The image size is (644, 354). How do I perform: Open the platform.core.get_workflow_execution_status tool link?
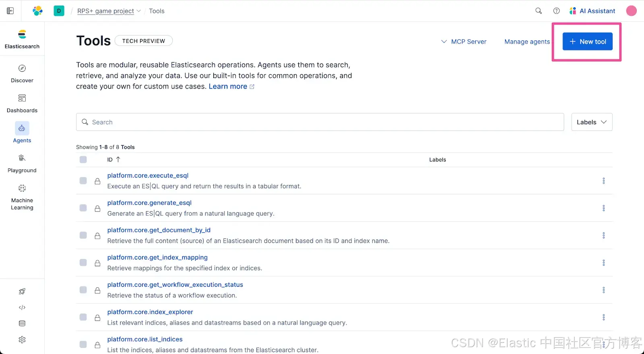tap(175, 285)
